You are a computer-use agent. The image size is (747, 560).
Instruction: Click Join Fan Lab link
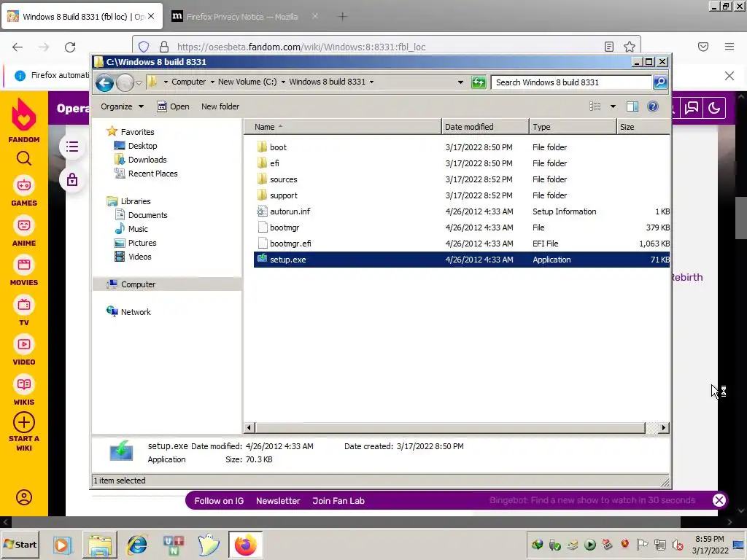[x=338, y=500]
